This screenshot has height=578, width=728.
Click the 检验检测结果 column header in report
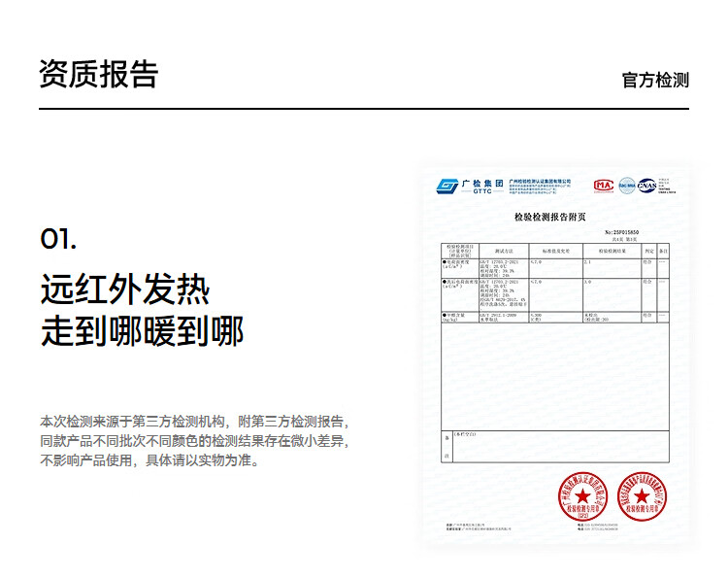point(612,251)
